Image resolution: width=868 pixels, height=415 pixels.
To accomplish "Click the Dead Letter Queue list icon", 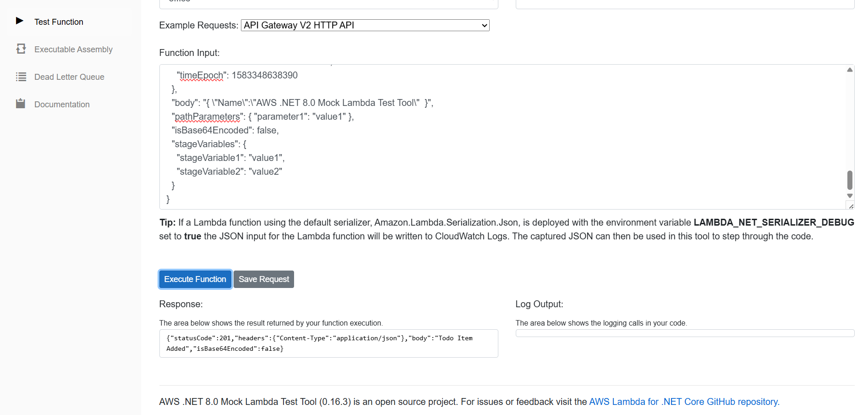I will tap(21, 77).
